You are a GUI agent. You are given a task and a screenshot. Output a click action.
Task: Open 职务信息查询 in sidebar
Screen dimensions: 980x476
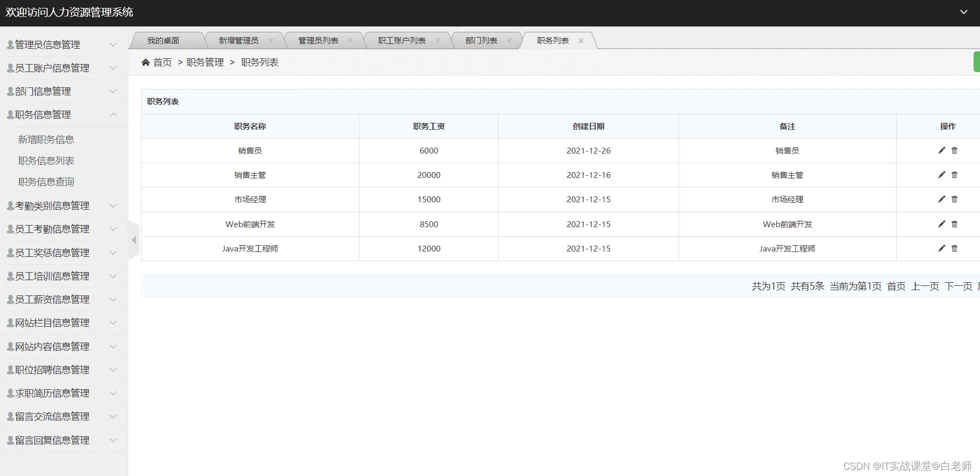click(x=46, y=182)
